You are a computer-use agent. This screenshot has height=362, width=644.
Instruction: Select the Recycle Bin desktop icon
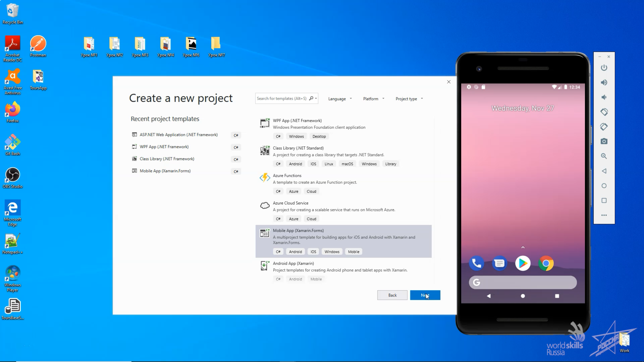12,14
